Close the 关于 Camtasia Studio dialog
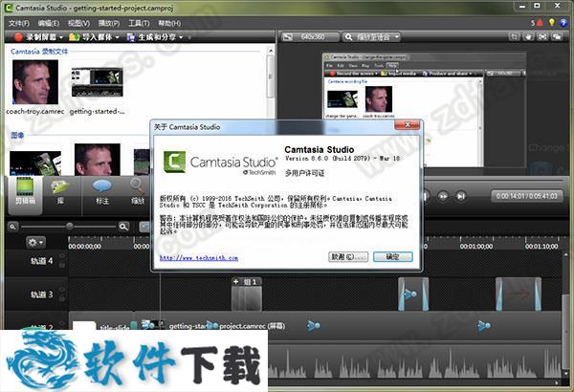This screenshot has width=574, height=392. click(408, 125)
